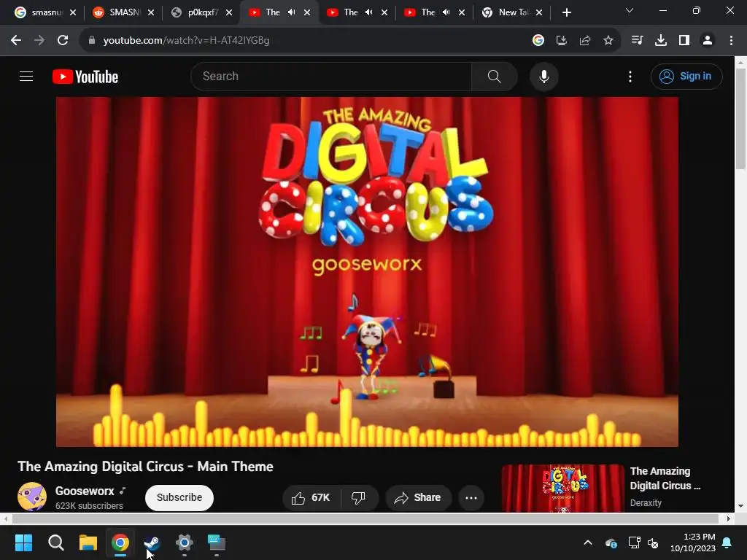This screenshot has width=747, height=560.
Task: Subscribe to Gooseworx
Action: (179, 497)
